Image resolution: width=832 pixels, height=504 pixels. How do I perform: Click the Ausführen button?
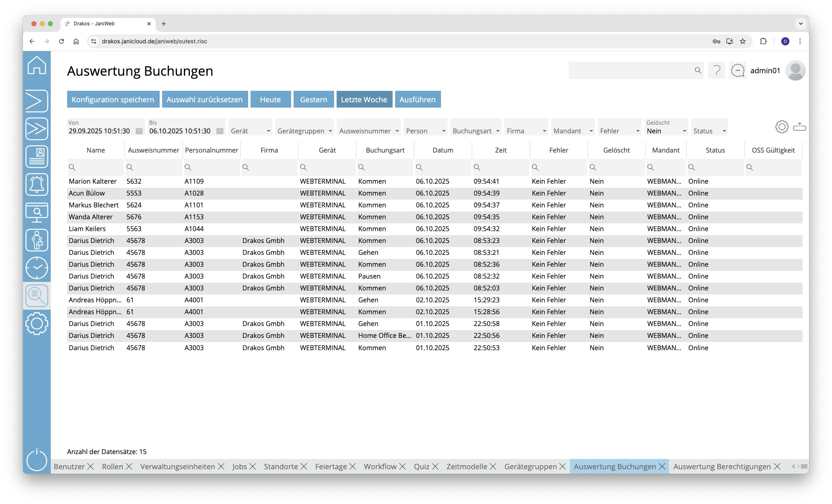pyautogui.click(x=417, y=99)
